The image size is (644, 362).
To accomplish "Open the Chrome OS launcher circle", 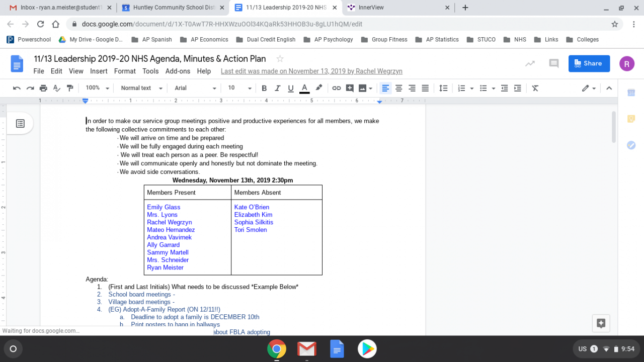I will 13,349.
